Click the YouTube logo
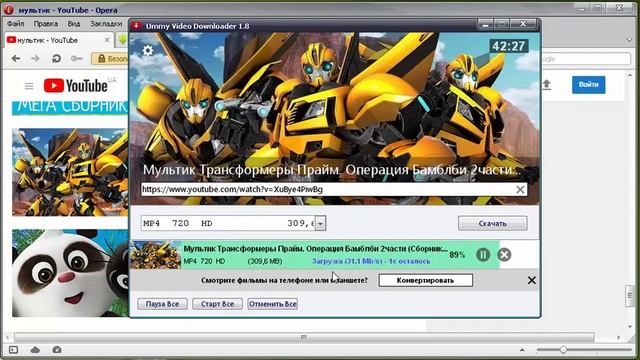This screenshot has height=360, width=640. tap(76, 86)
